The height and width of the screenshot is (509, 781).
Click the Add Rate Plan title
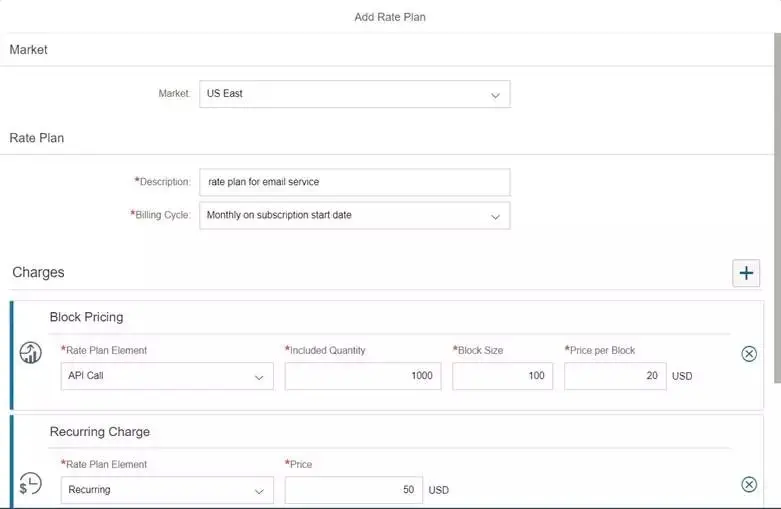(x=390, y=17)
